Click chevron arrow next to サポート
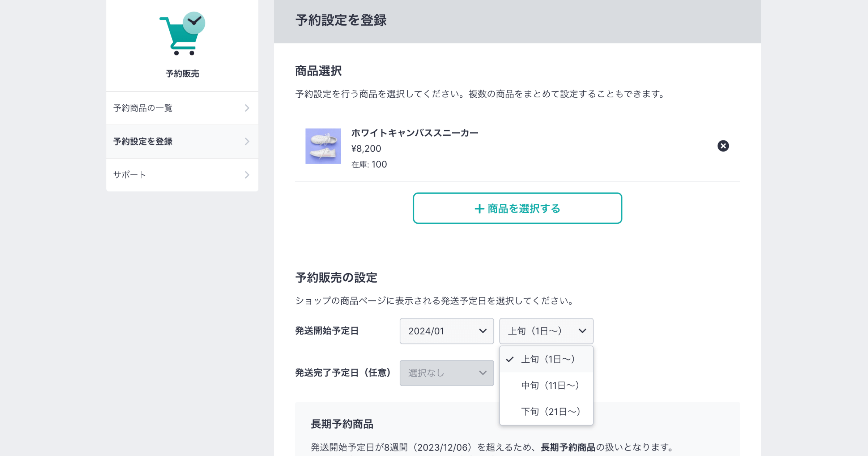This screenshot has width=868, height=456. [x=247, y=175]
